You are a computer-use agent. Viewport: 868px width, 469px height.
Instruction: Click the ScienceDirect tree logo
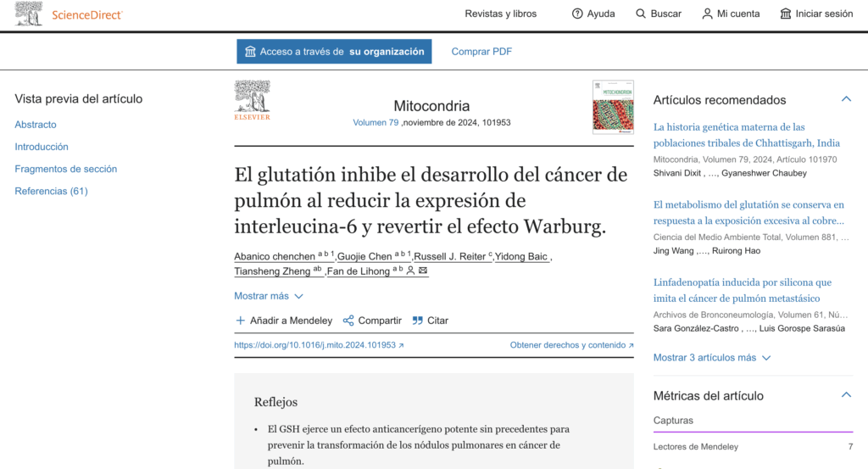(x=28, y=14)
